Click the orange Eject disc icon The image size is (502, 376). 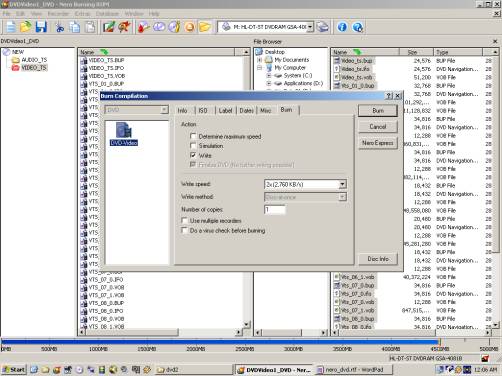[x=189, y=27]
